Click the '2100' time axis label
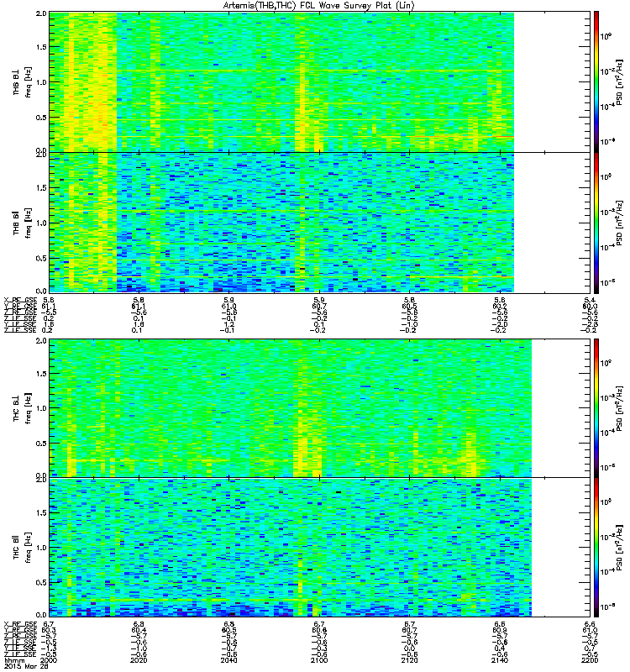Screen dimensions: 630x672 tap(319, 660)
